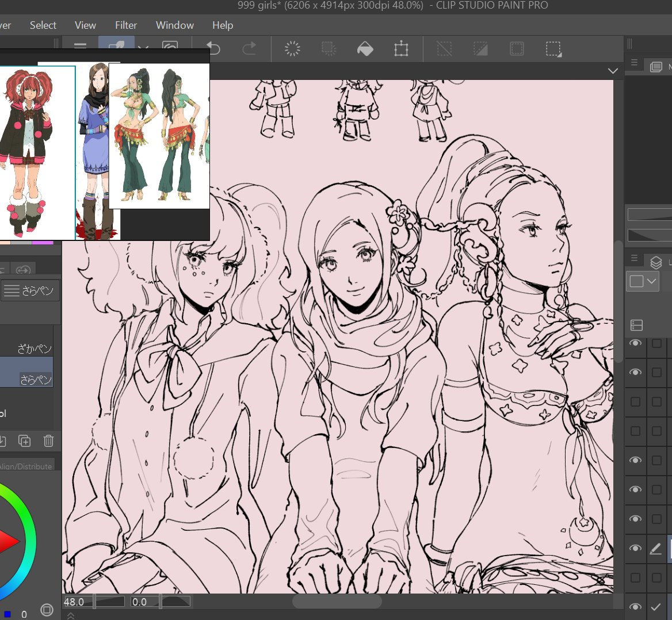This screenshot has width=672, height=620.
Task: Tick the topmost layer's second-column checkbox
Action: 656,343
